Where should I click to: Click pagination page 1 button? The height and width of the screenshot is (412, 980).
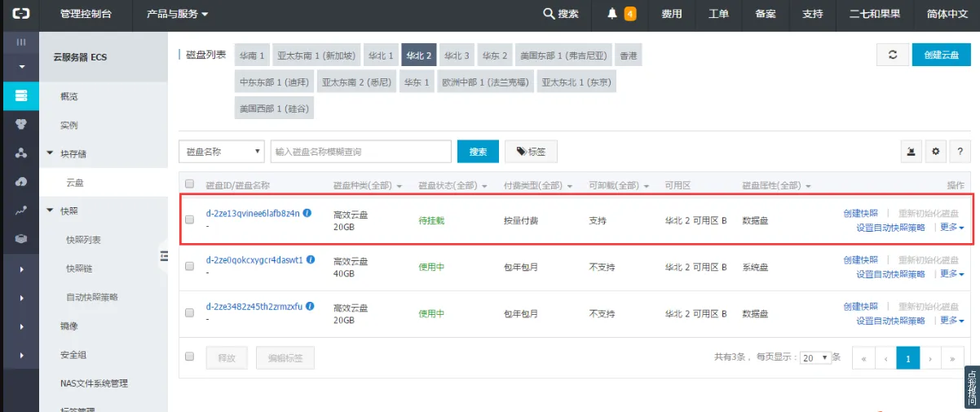pyautogui.click(x=907, y=358)
